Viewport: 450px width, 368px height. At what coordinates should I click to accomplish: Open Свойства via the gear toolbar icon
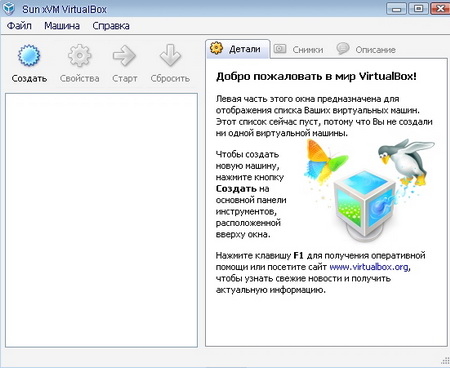click(79, 55)
